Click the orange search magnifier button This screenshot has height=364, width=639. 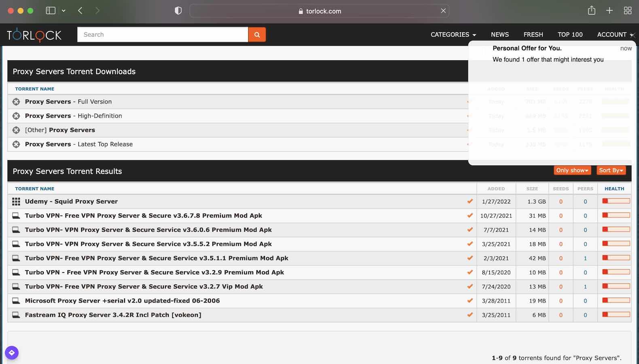click(257, 35)
